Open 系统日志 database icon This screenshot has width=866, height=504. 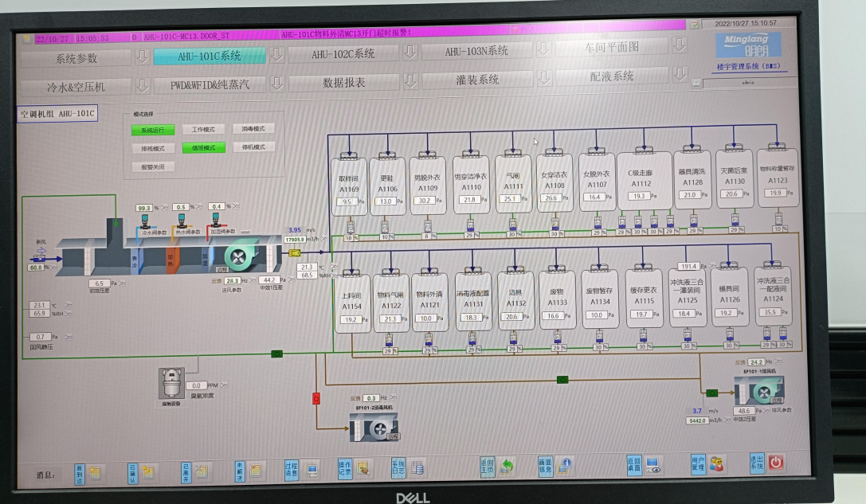pos(417,467)
